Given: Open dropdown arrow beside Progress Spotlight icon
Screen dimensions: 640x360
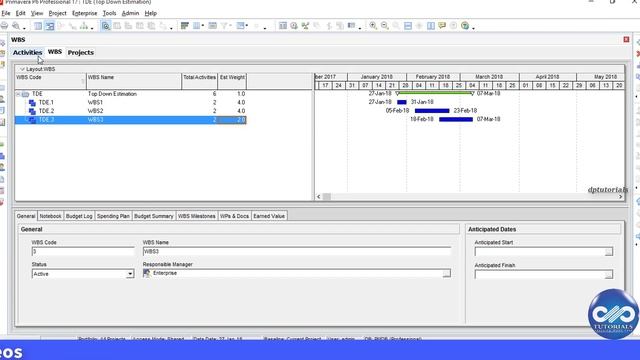Looking at the screenshot, I should (360, 28).
